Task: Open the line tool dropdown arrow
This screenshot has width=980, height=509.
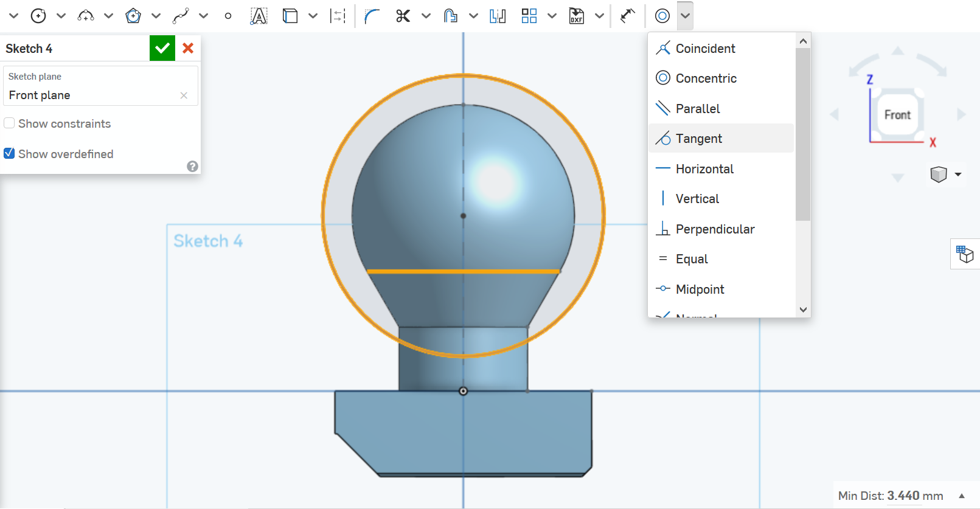Action: pyautogui.click(x=13, y=16)
